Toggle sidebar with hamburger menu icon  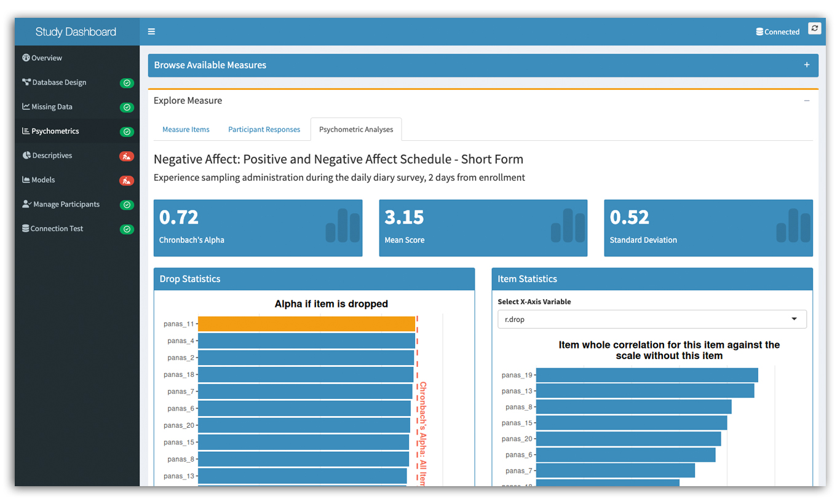151,32
